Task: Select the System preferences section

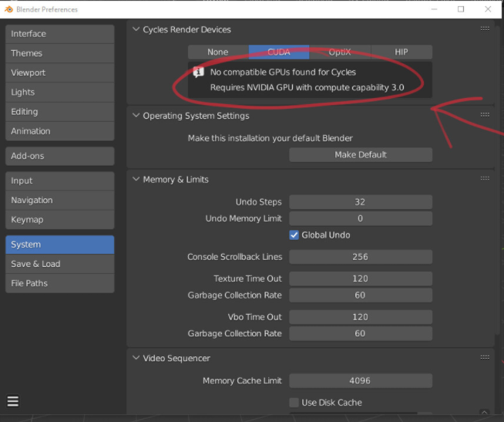Action: tap(60, 245)
